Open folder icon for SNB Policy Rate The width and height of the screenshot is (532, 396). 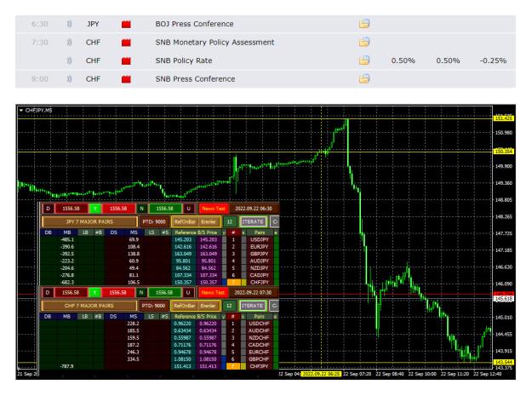coord(364,60)
